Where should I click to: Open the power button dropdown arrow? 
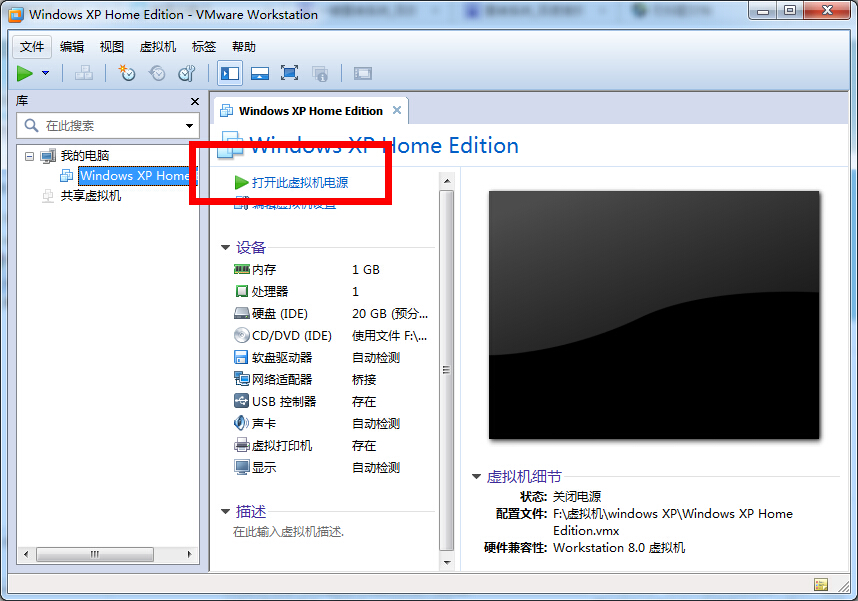tap(45, 73)
